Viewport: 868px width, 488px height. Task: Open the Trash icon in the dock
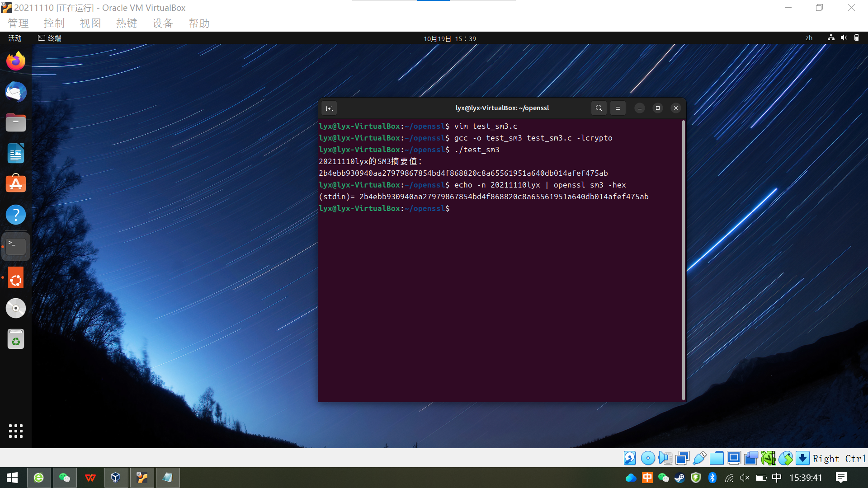tap(16, 339)
